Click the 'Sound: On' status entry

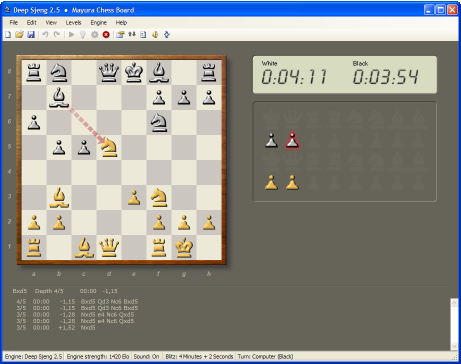coord(146,357)
